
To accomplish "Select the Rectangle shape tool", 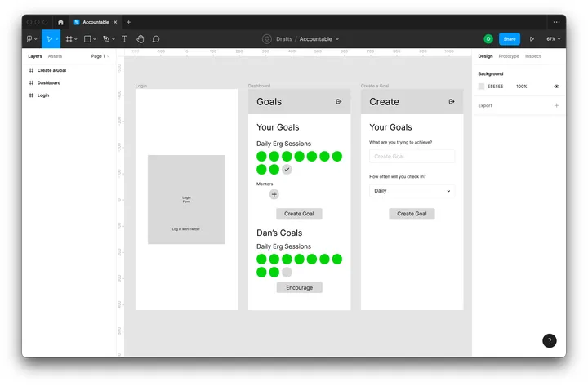I will (x=87, y=39).
